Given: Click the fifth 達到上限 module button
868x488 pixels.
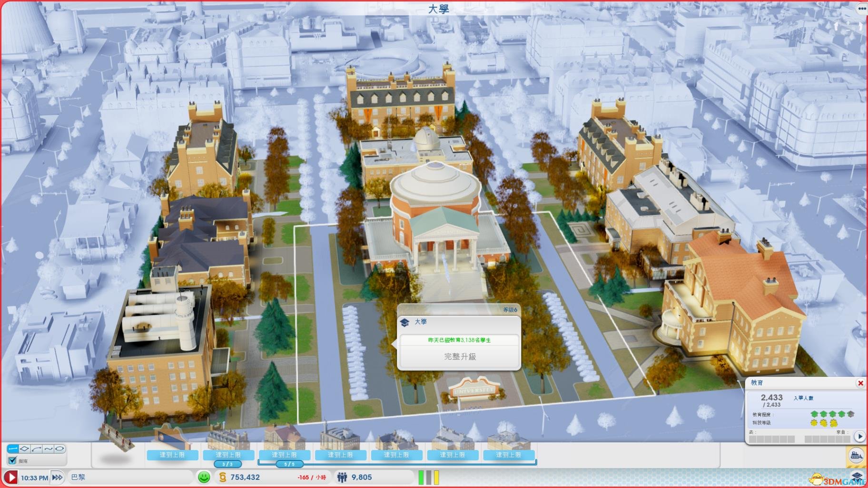Looking at the screenshot, I should (396, 455).
